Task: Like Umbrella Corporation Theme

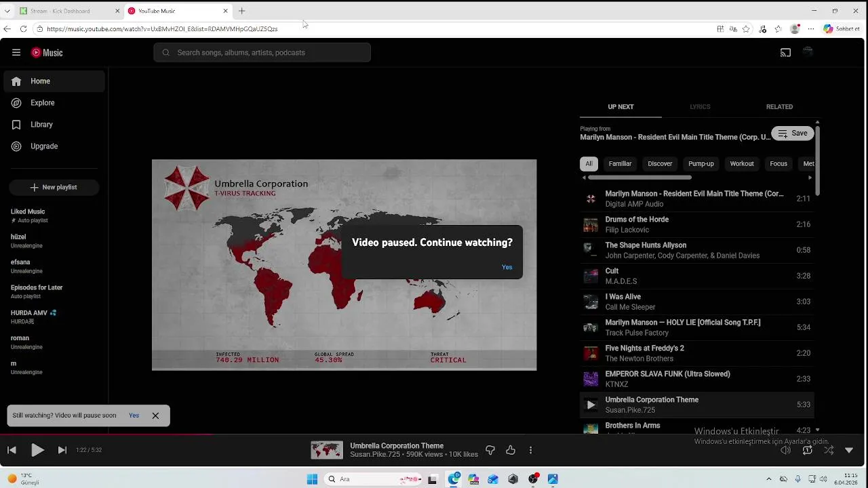Action: click(x=511, y=450)
